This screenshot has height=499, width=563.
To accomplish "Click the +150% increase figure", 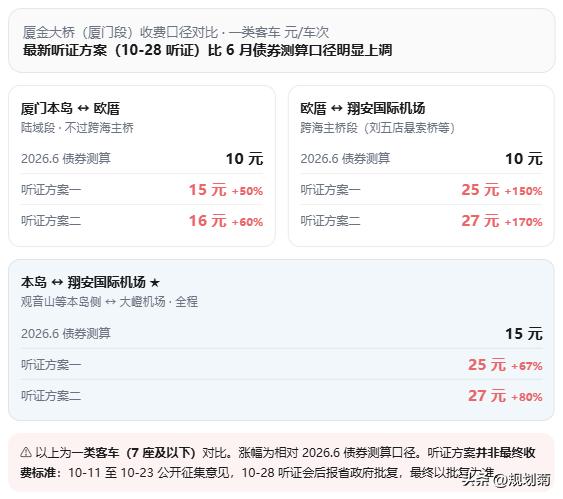I will (524, 191).
